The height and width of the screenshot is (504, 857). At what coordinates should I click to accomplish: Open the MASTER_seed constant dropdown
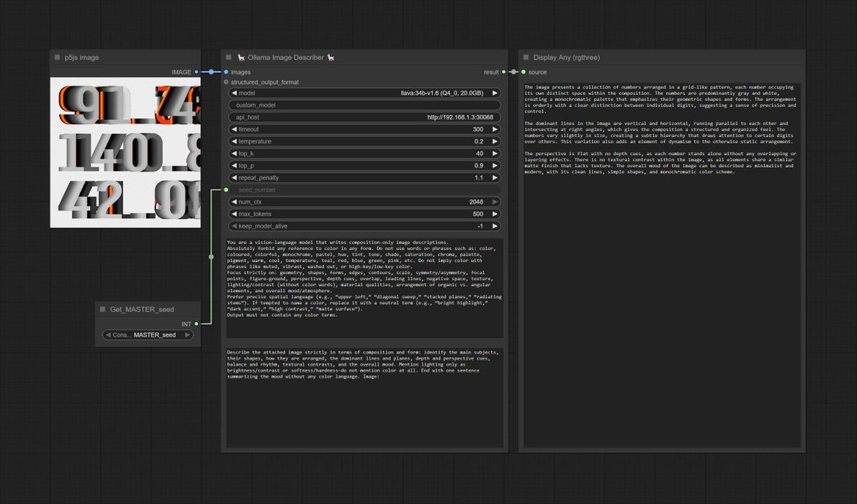(148, 335)
